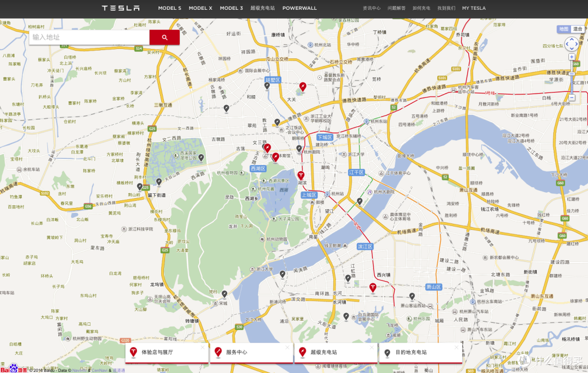Zoom out with the bottom minus button
The height and width of the screenshot is (373, 588).
[572, 97]
